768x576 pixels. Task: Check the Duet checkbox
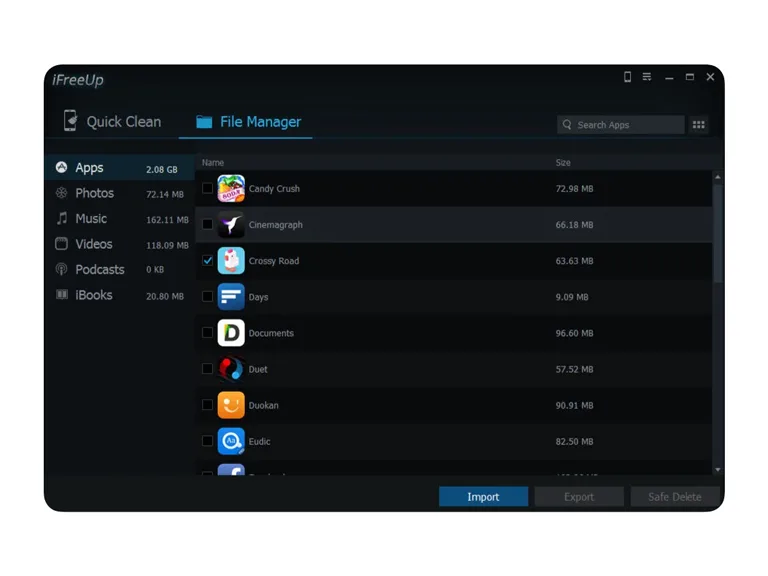coord(207,368)
